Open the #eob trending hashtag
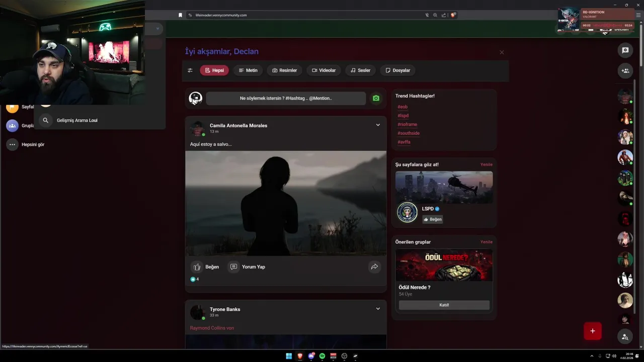 point(403,107)
